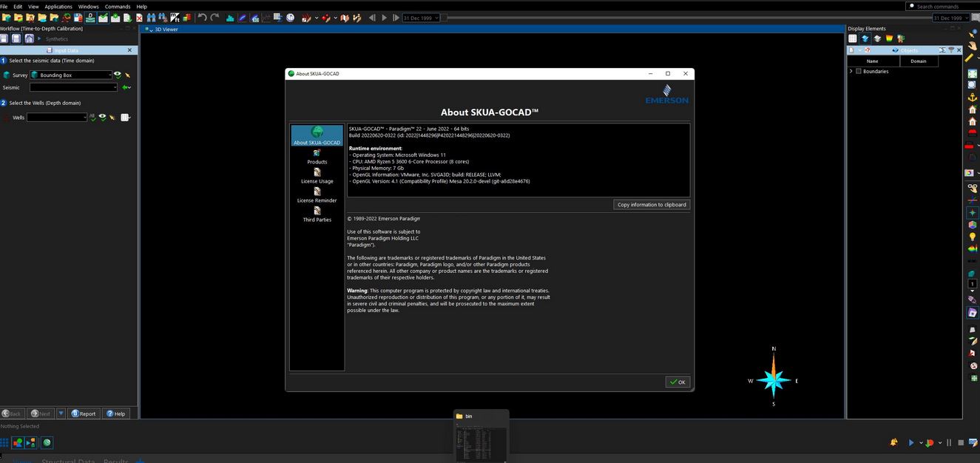The height and width of the screenshot is (463, 980).
Task: Click the Next button in workflow
Action: pyautogui.click(x=41, y=413)
